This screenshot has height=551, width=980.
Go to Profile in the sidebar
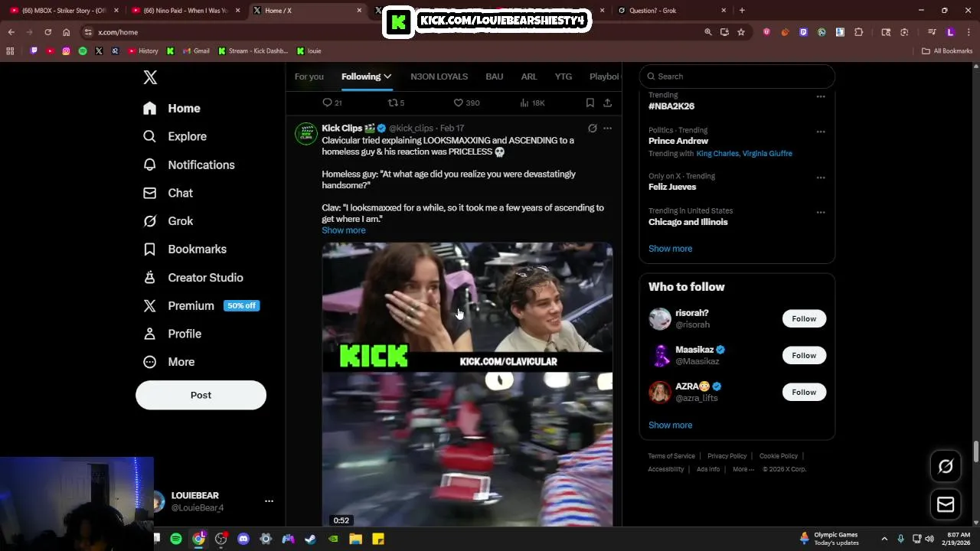(172, 334)
